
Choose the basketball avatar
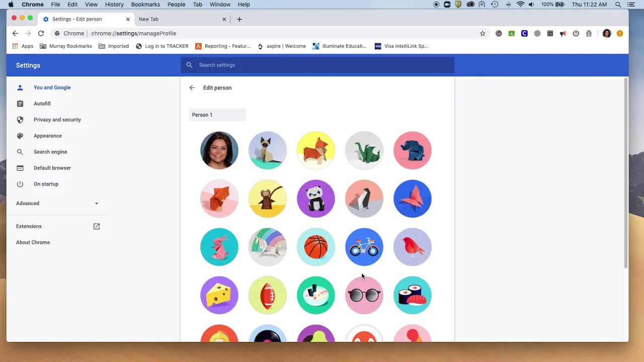tap(316, 247)
